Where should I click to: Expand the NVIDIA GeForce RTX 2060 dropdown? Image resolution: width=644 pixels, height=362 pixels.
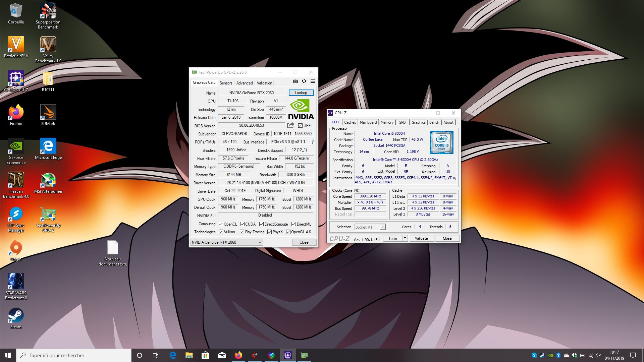[260, 242]
